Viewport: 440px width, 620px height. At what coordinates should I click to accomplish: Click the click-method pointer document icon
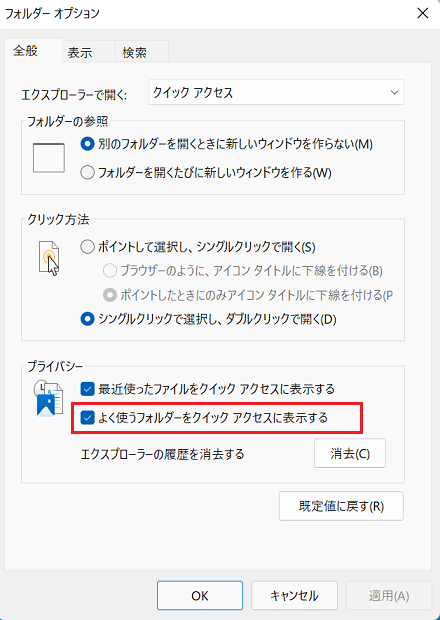49,258
